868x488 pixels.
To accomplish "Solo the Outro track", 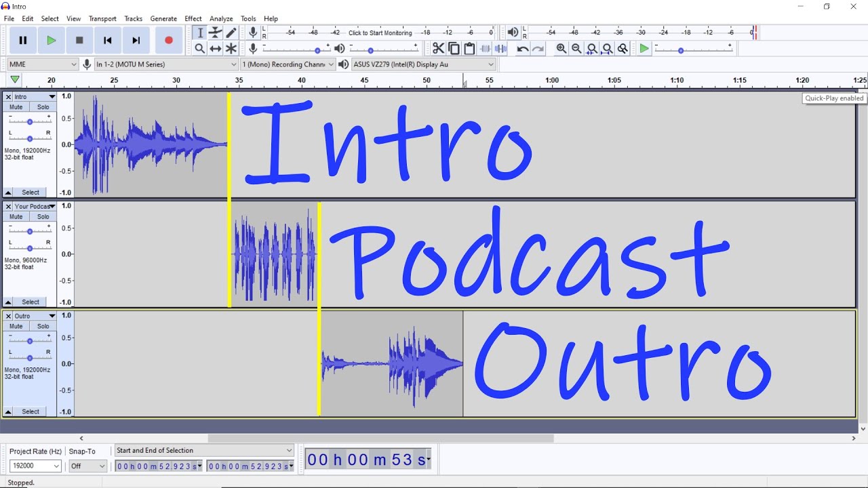I will pyautogui.click(x=43, y=326).
